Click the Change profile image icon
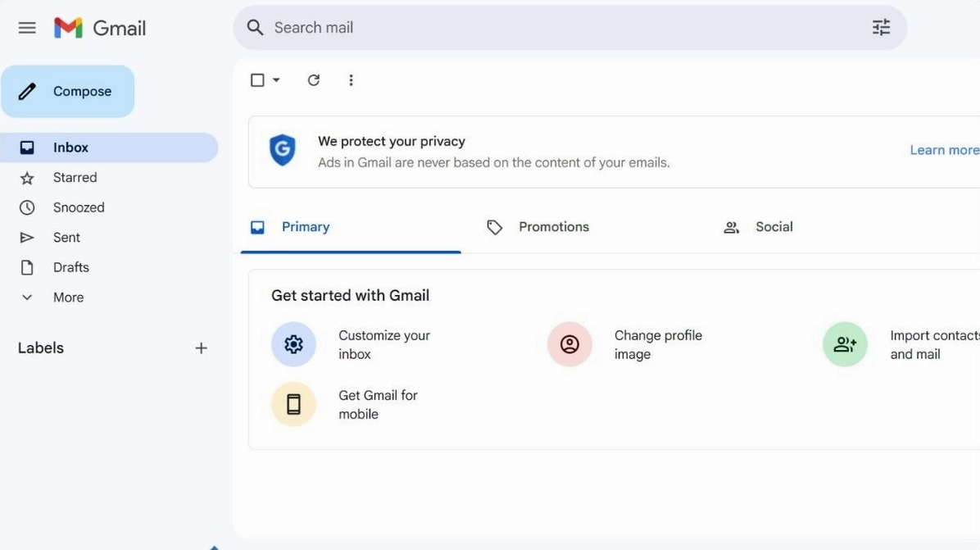The height and width of the screenshot is (550, 980). pos(569,344)
